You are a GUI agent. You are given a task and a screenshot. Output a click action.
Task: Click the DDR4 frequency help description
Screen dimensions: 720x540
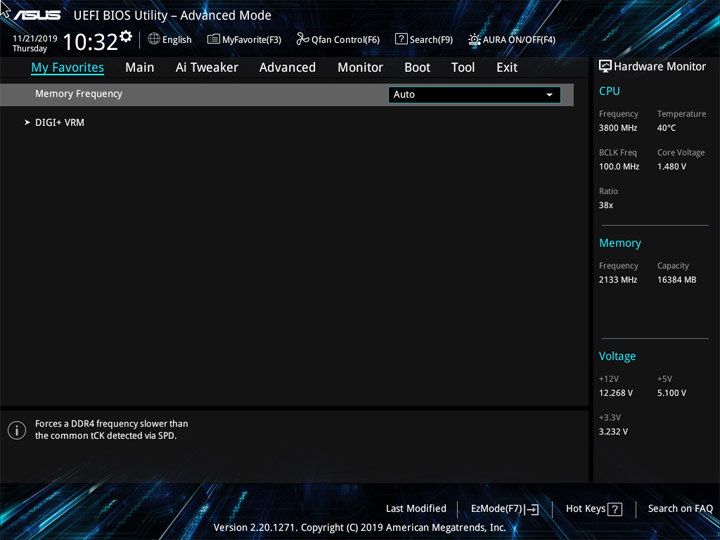click(112, 430)
